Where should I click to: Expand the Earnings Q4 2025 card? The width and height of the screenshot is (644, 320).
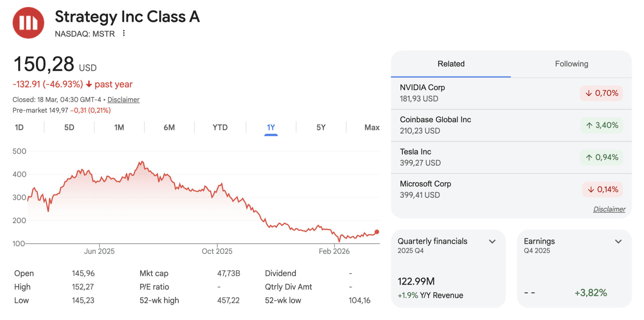coord(618,242)
